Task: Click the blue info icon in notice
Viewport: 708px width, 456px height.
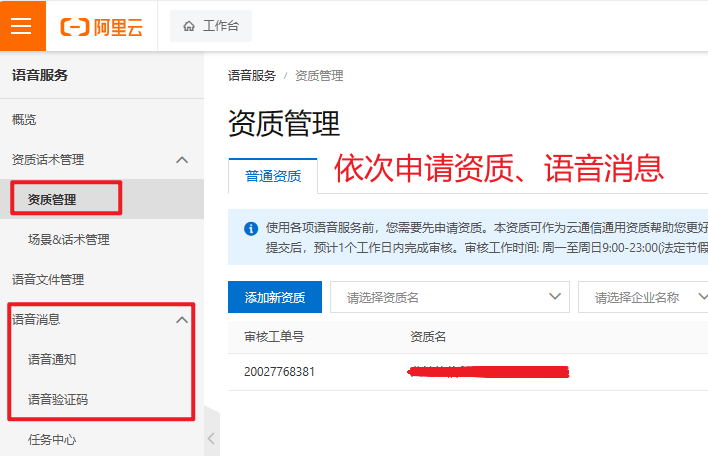Action: click(251, 228)
